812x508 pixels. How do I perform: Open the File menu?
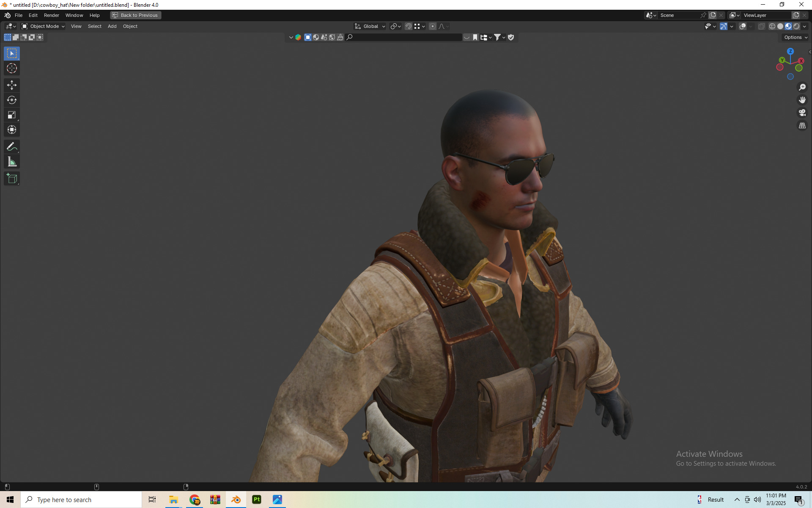click(x=19, y=15)
